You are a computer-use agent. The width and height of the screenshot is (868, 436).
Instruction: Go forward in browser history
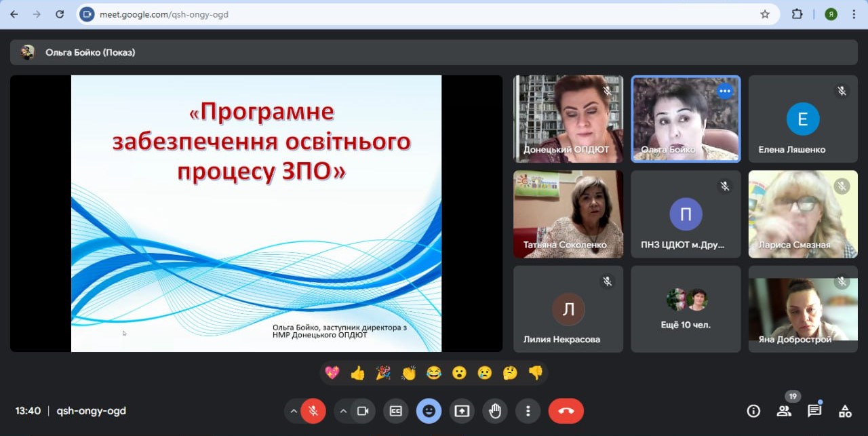37,14
